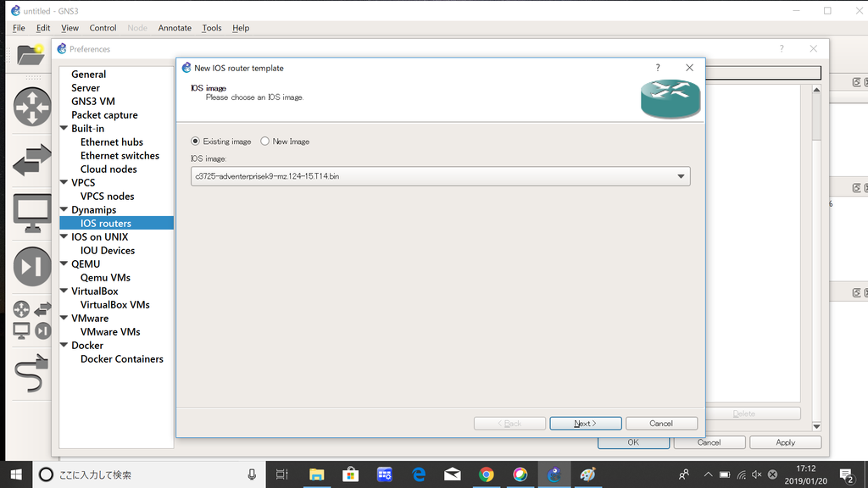Image resolution: width=868 pixels, height=488 pixels.
Task: Open Windows Start menu
Action: 16,474
